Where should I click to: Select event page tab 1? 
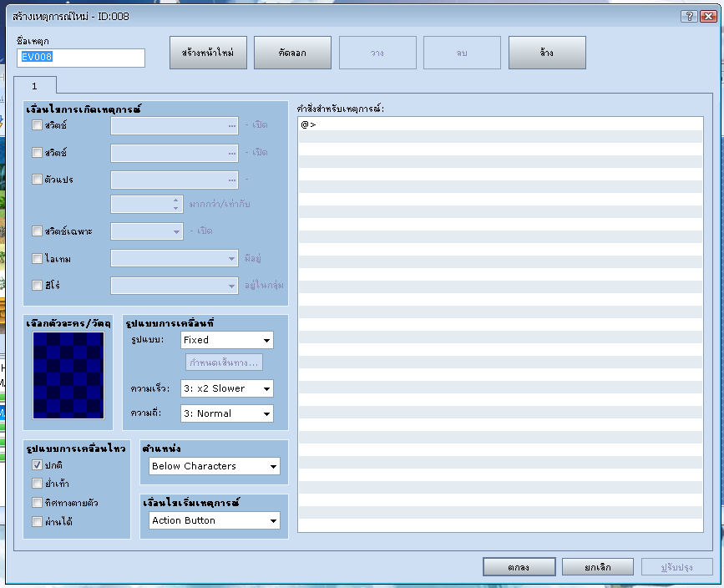click(x=35, y=86)
